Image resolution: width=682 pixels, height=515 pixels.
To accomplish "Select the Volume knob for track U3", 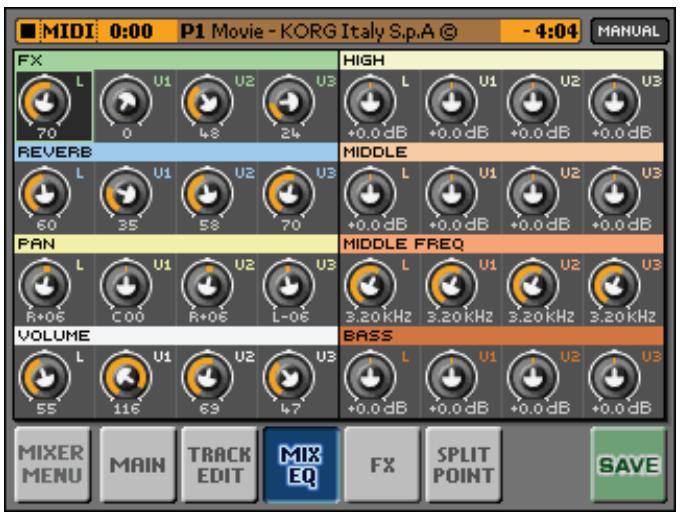I will 289,377.
